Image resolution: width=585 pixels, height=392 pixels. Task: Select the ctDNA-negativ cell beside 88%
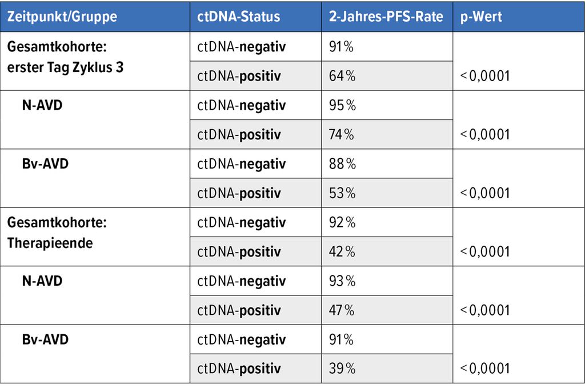[x=241, y=164]
